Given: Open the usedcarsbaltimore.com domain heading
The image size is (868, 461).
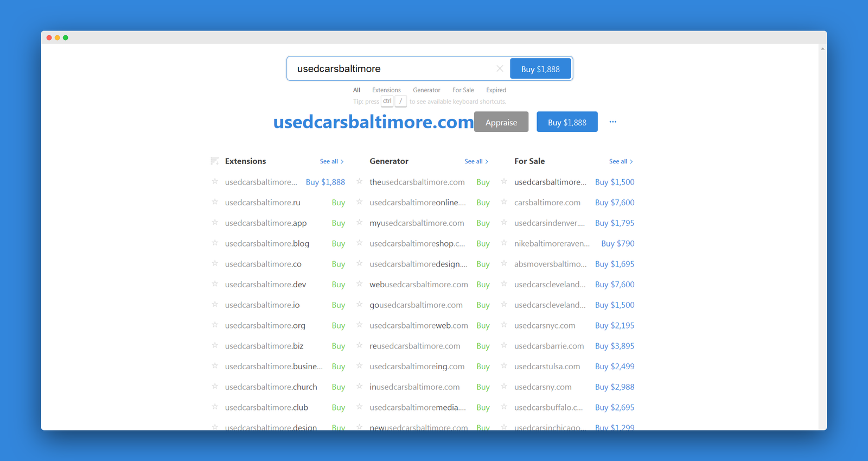Looking at the screenshot, I should pyautogui.click(x=373, y=122).
